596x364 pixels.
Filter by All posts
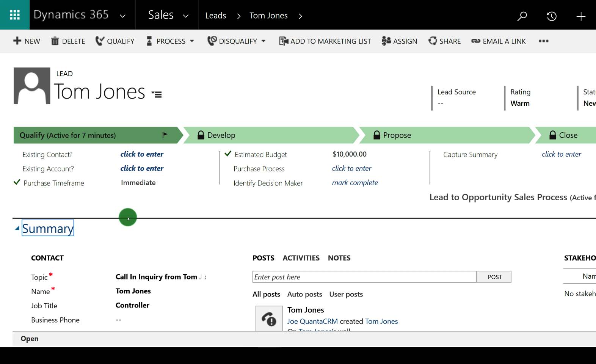pyautogui.click(x=266, y=294)
